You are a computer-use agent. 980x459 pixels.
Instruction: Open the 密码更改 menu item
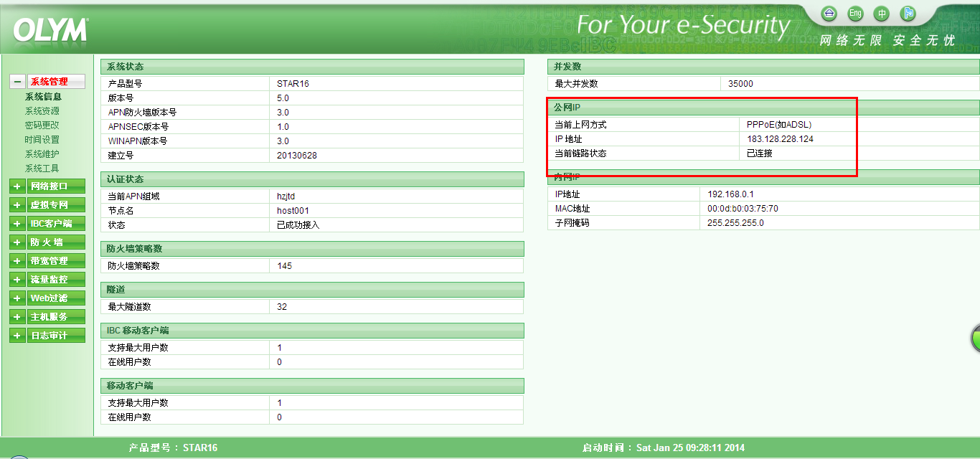(x=42, y=126)
